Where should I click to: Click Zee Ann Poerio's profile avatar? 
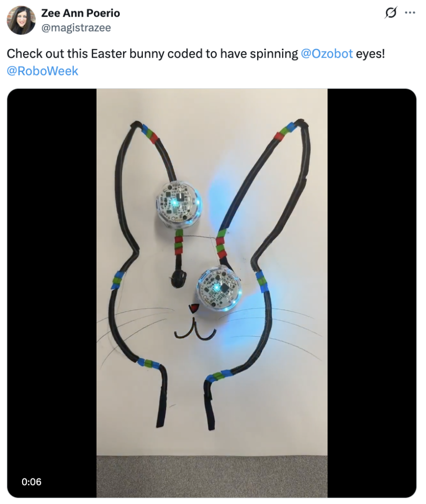(21, 20)
